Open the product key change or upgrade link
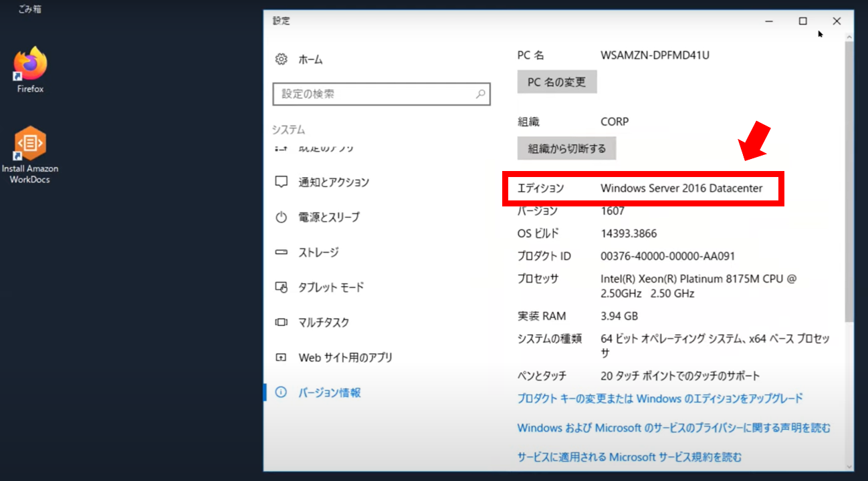868x481 pixels. coord(660,398)
